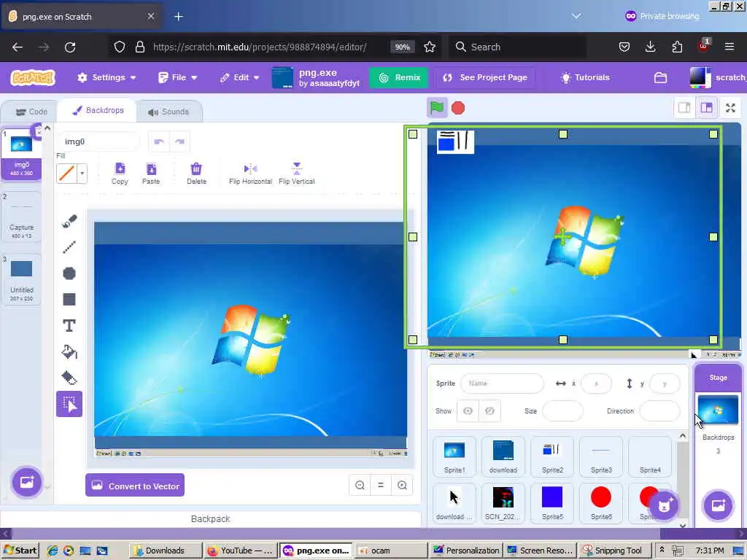Image resolution: width=747 pixels, height=560 pixels.
Task: Open My Stuff folder icon
Action: 660,77
